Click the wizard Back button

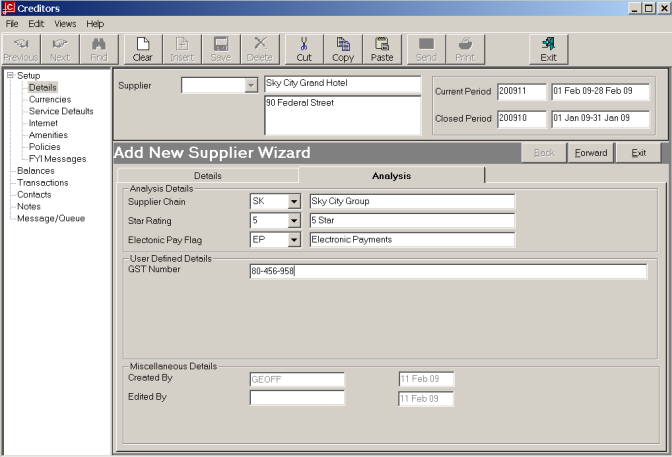pyautogui.click(x=544, y=153)
